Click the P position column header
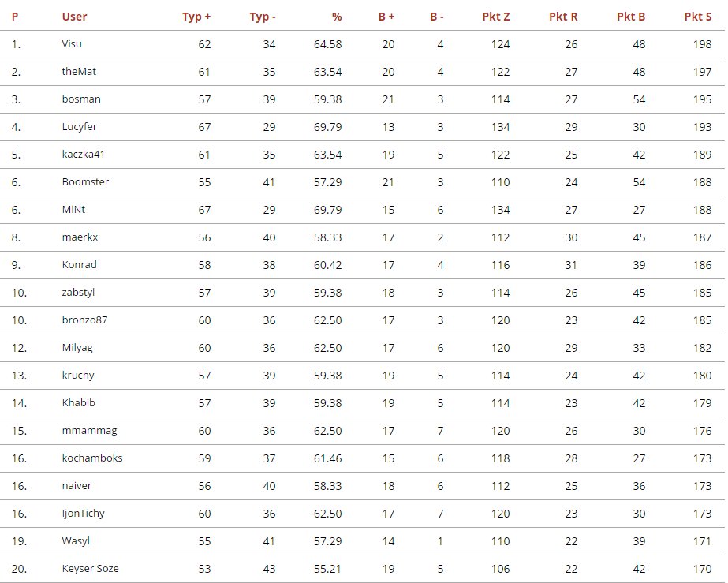 point(15,17)
